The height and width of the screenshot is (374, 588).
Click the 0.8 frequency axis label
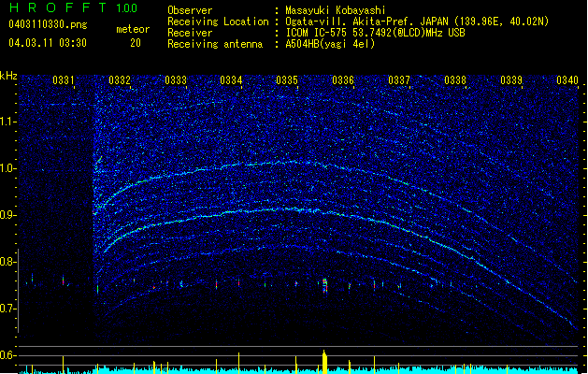pos(8,262)
